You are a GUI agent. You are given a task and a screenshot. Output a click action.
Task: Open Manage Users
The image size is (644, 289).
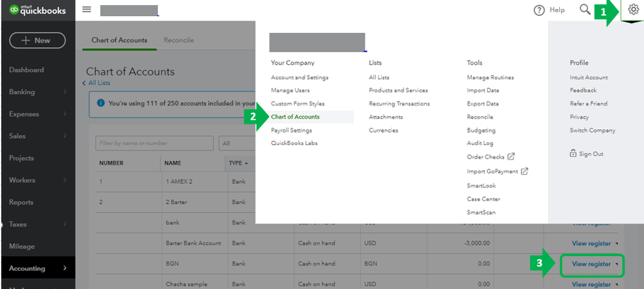pos(290,90)
